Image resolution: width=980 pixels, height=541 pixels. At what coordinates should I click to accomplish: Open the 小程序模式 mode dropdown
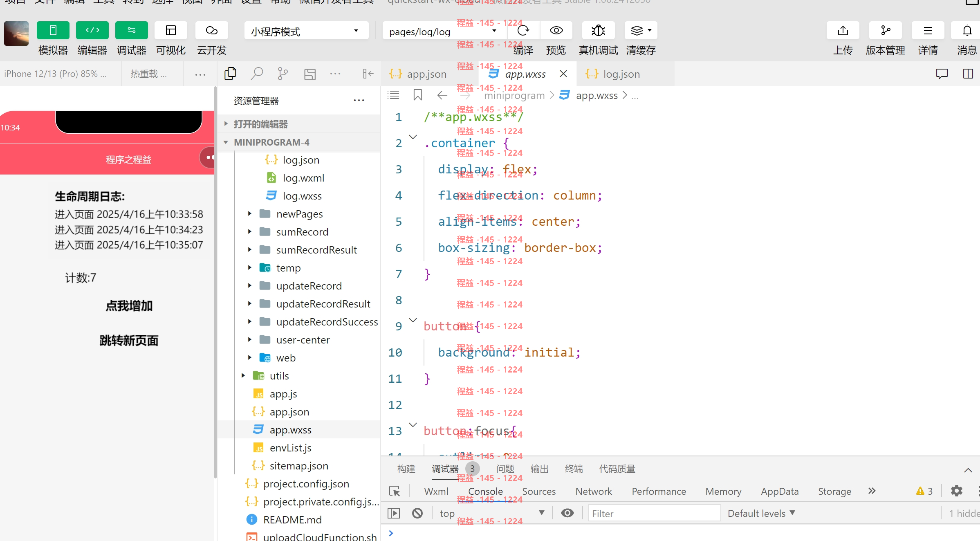pyautogui.click(x=306, y=31)
